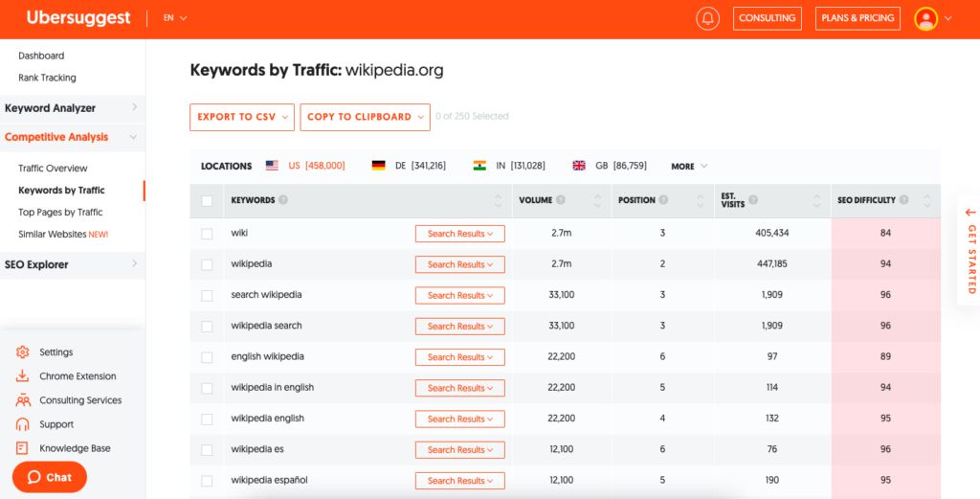Click the Knowledge Base book icon
The width and height of the screenshot is (980, 499).
(x=23, y=448)
